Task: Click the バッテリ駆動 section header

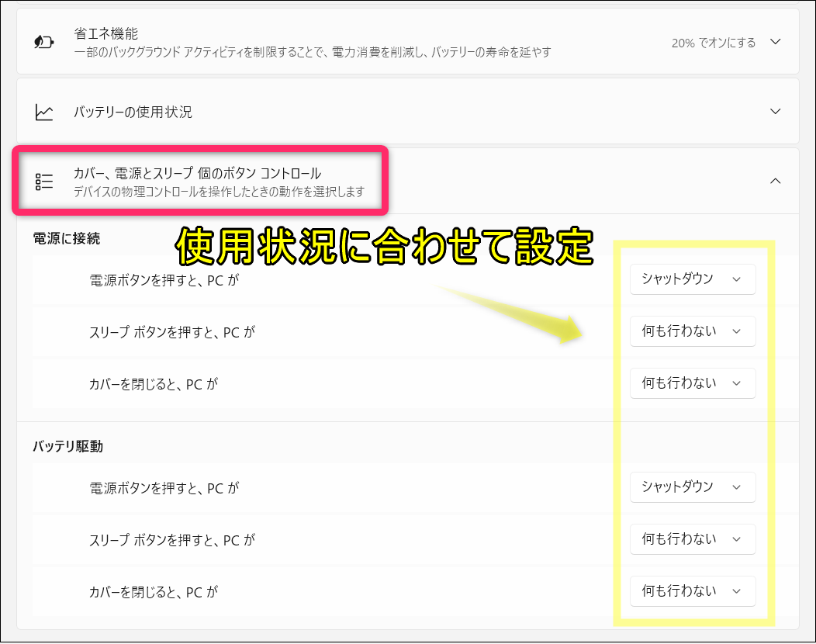Action: (x=68, y=446)
